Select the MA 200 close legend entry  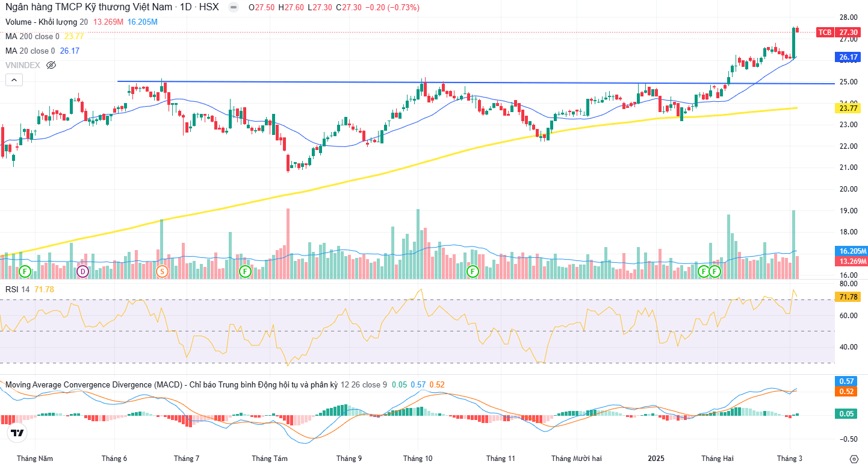coord(33,37)
